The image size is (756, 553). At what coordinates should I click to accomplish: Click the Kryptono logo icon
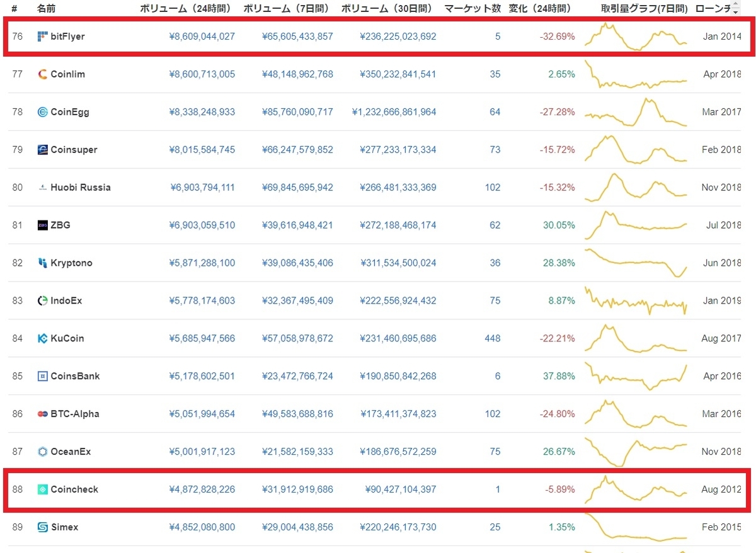click(43, 263)
